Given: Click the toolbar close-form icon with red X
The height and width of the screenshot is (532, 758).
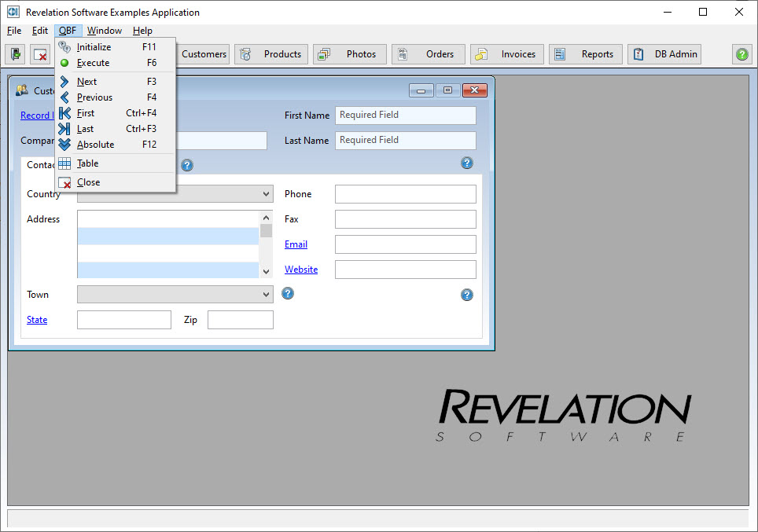Looking at the screenshot, I should (x=40, y=54).
